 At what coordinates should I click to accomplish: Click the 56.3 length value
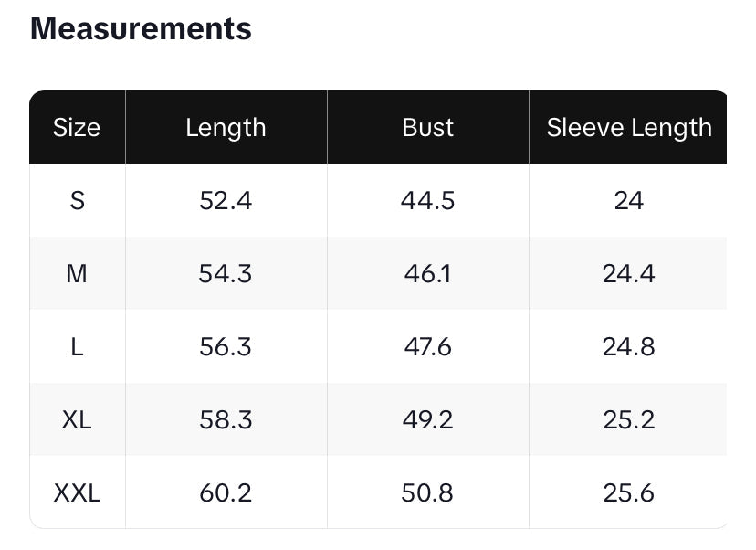226,346
